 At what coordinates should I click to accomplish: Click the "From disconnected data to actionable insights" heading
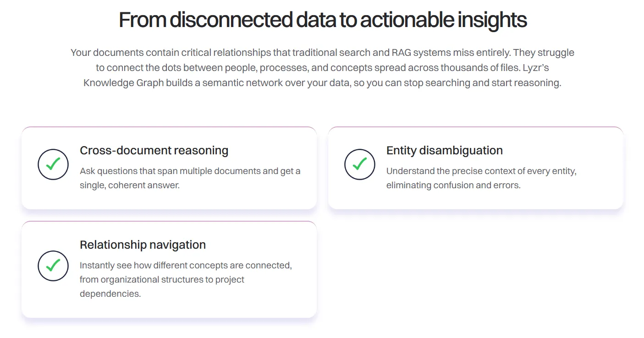pos(323,20)
